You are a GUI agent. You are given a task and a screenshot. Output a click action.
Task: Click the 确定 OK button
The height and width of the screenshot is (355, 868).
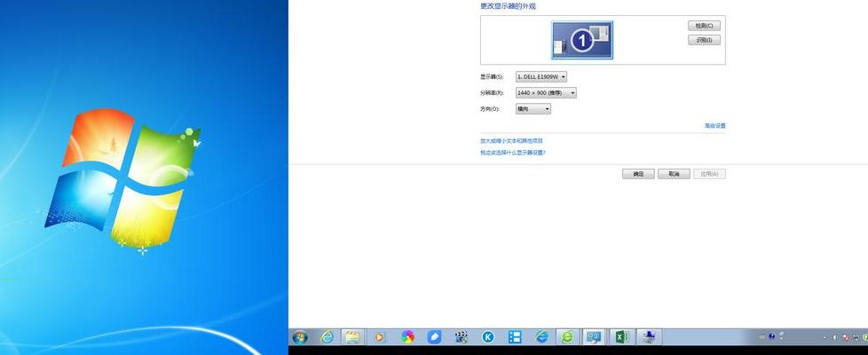[x=638, y=174]
